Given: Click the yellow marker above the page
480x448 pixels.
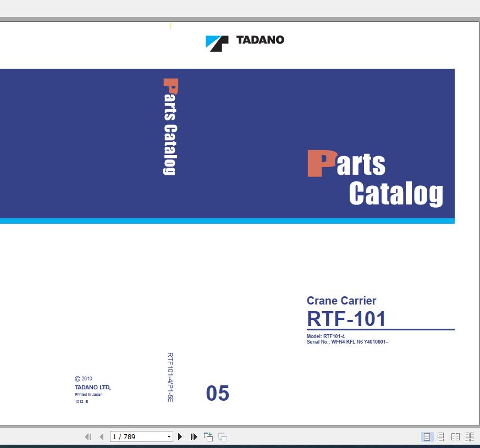Looking at the screenshot, I should click(170, 25).
